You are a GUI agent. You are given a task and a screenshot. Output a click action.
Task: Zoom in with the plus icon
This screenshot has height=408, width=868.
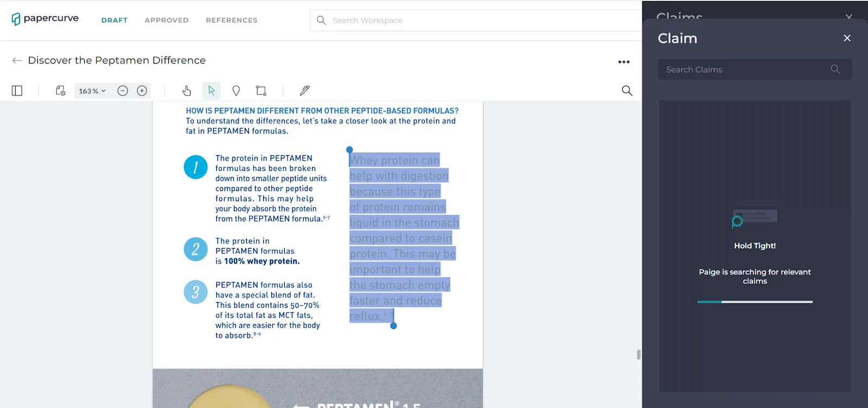click(x=142, y=91)
